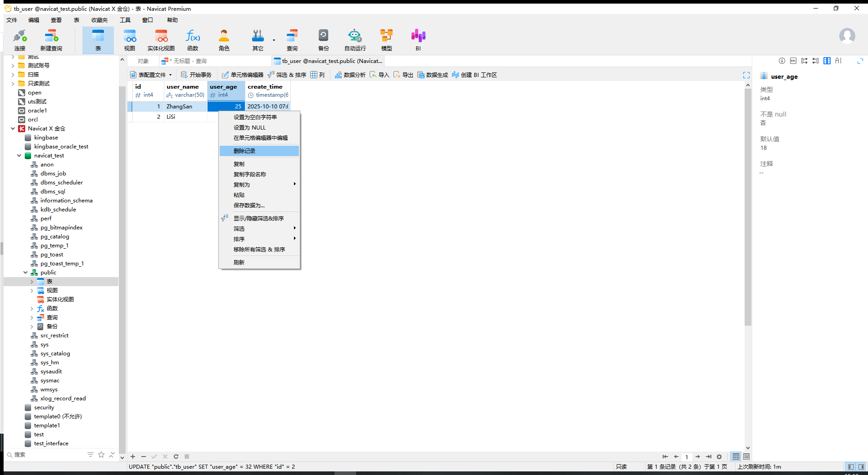The height and width of the screenshot is (475, 868).
Task: Open the 收藏夹 menu
Action: [99, 20]
